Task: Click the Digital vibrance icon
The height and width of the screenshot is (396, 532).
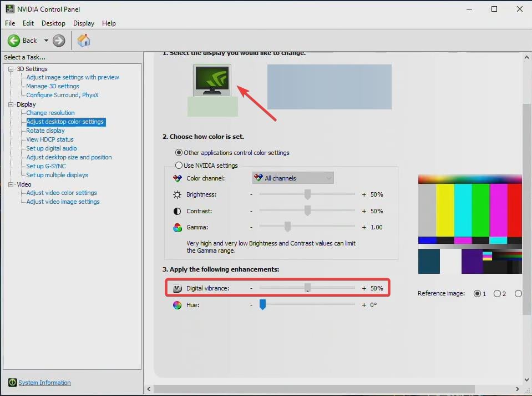Action: (x=178, y=288)
